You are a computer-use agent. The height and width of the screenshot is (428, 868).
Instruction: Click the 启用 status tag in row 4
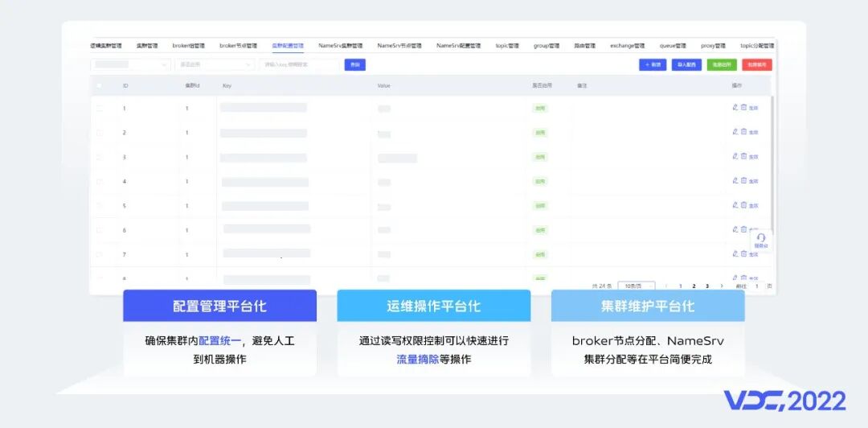click(x=540, y=181)
